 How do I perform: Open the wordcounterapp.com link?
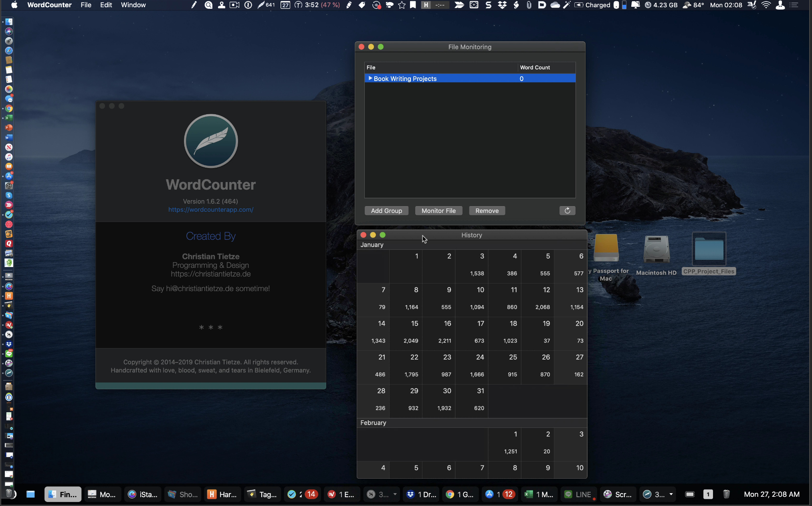coord(211,210)
